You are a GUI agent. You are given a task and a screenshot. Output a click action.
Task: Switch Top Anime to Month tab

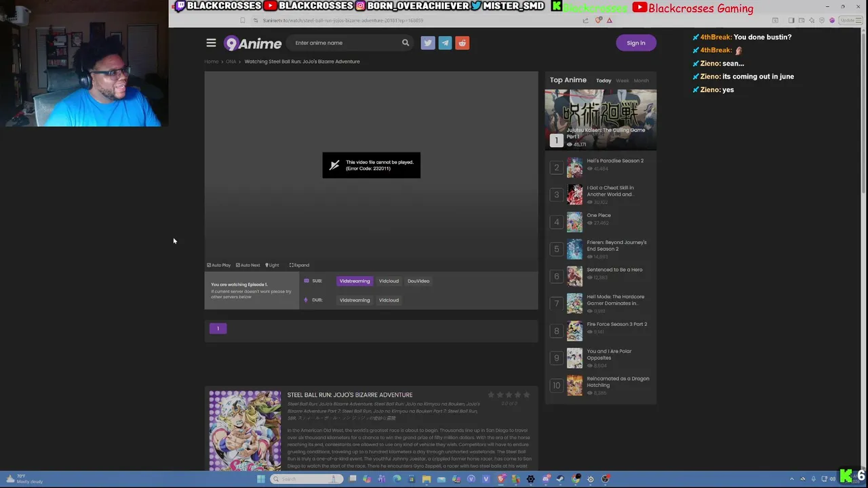click(641, 81)
